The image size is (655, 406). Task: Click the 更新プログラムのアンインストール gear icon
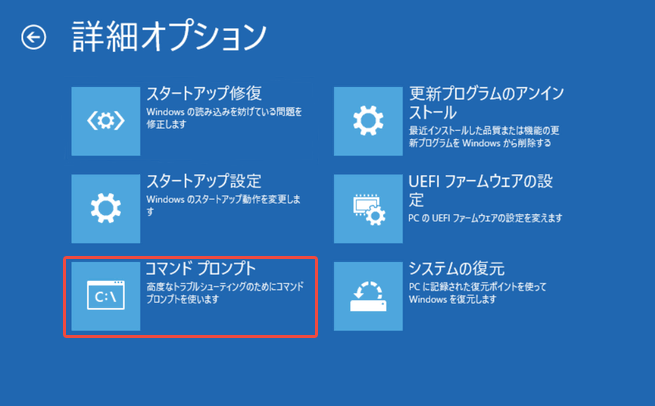368,121
